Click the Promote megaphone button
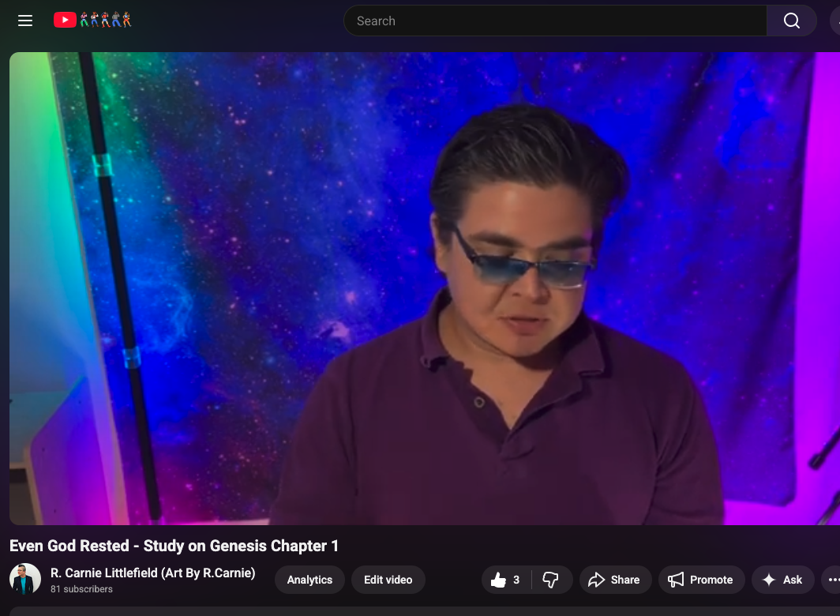 tap(701, 580)
